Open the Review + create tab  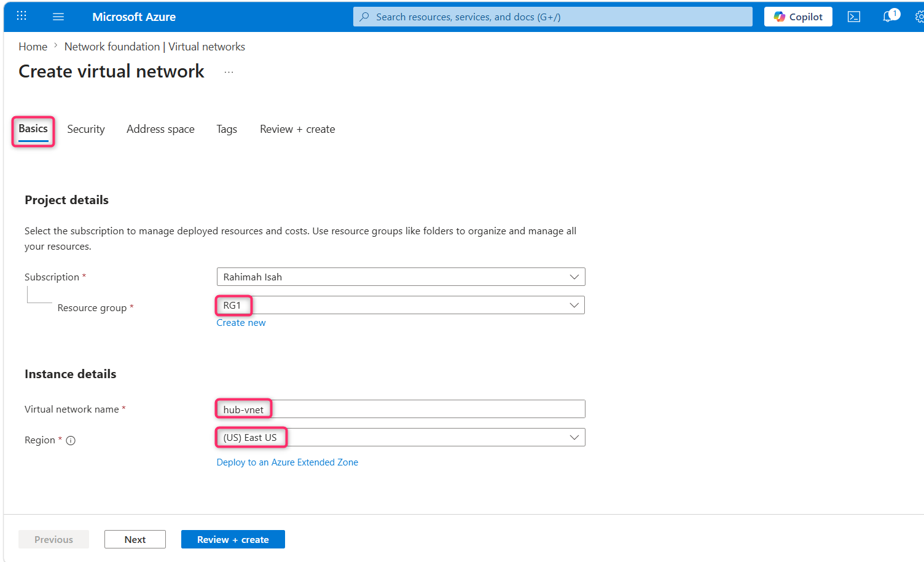297,129
